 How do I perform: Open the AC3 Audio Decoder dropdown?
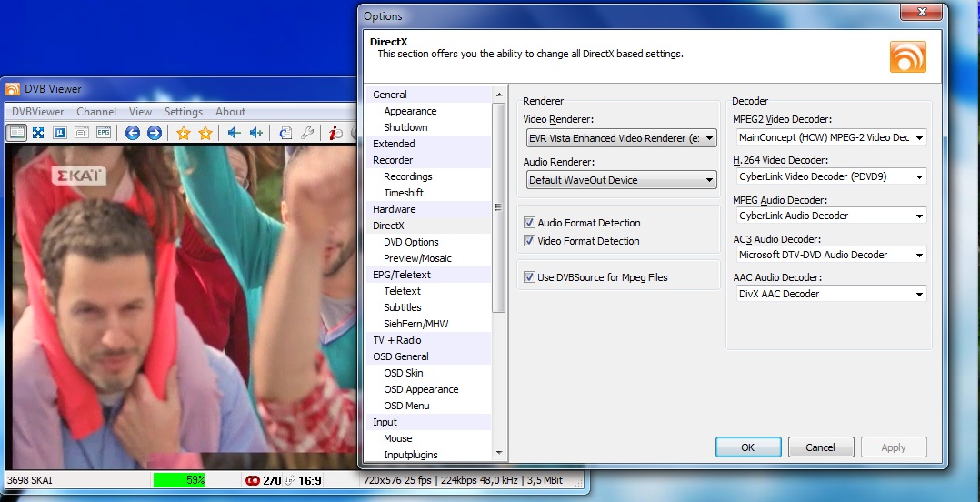click(831, 255)
